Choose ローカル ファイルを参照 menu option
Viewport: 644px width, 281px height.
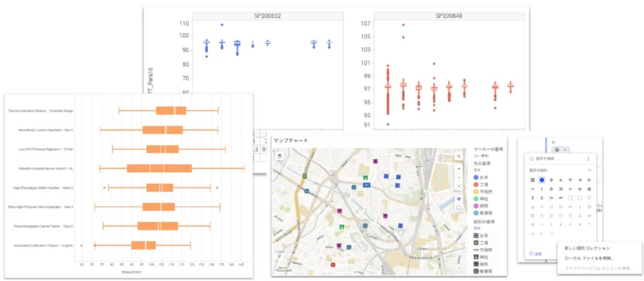coord(586,258)
